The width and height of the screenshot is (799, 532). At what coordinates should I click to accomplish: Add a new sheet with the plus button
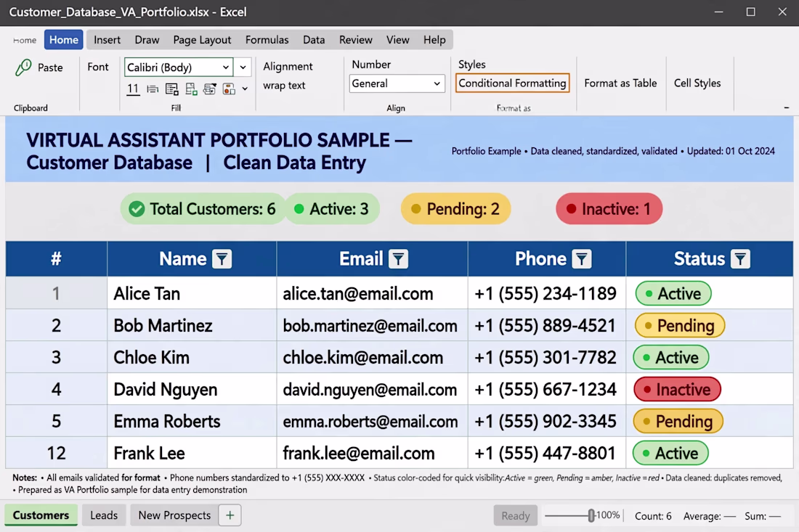pyautogui.click(x=230, y=515)
